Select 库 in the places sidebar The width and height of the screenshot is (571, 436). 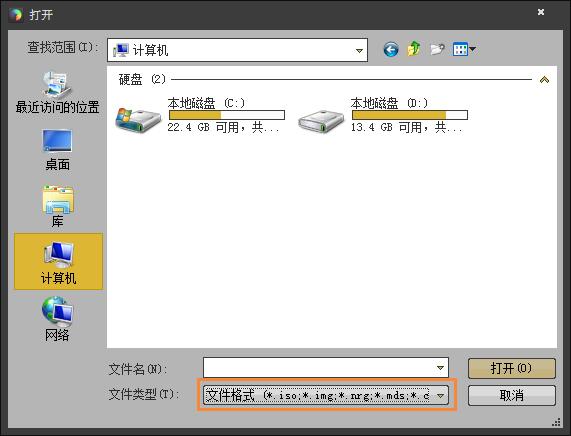point(58,207)
